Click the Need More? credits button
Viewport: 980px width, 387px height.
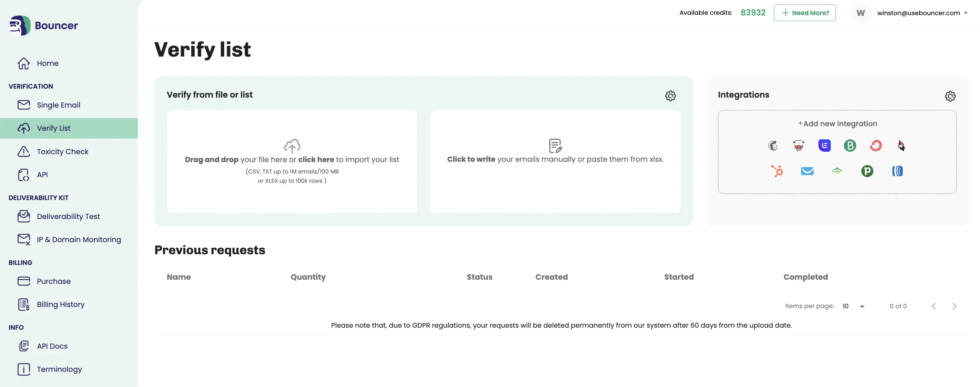pyautogui.click(x=805, y=13)
